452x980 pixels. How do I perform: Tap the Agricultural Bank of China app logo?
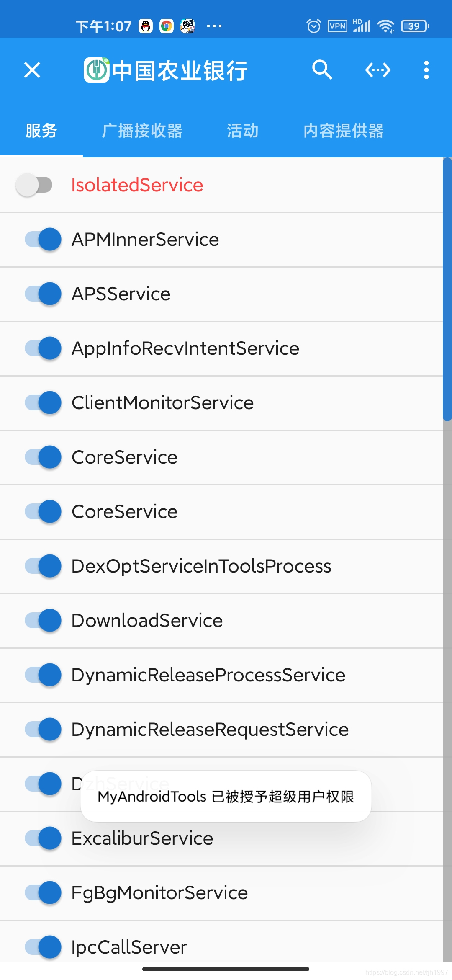97,70
